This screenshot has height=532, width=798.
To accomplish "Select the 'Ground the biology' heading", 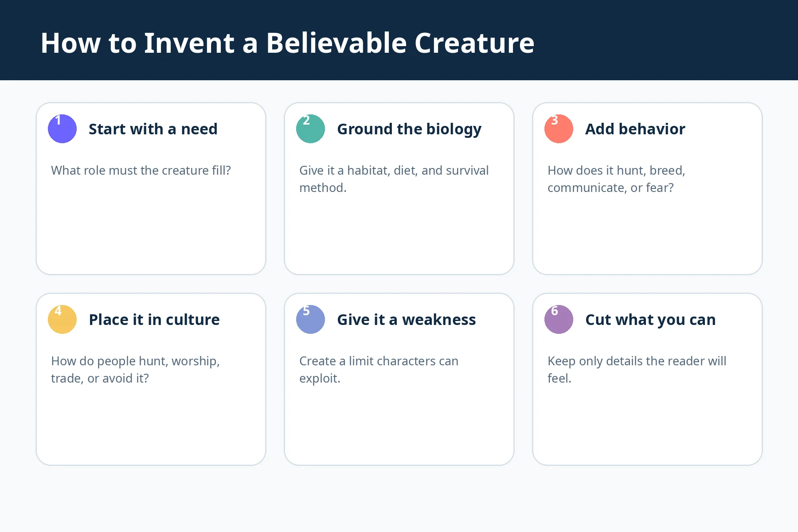I will [x=409, y=129].
